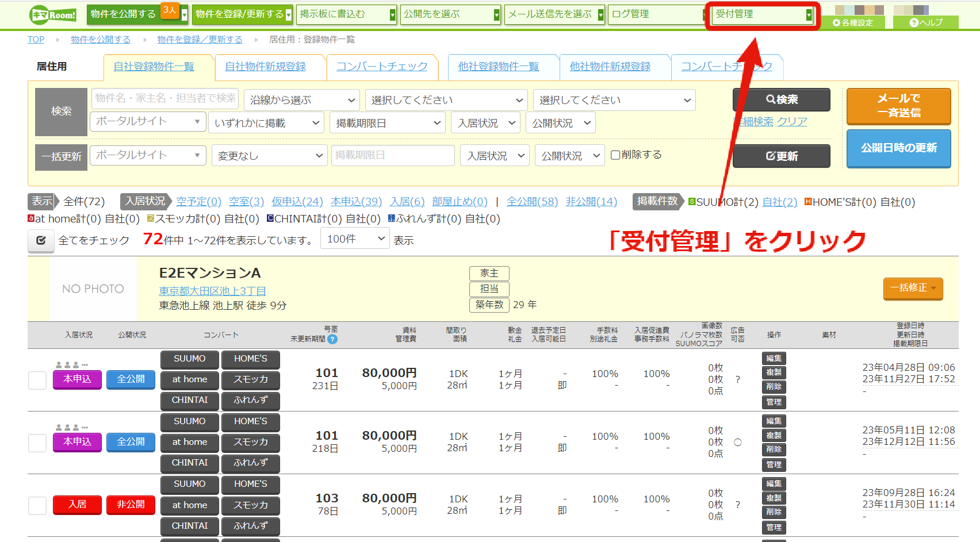Expand the 変更なし bulk-update dropdown

tap(270, 156)
